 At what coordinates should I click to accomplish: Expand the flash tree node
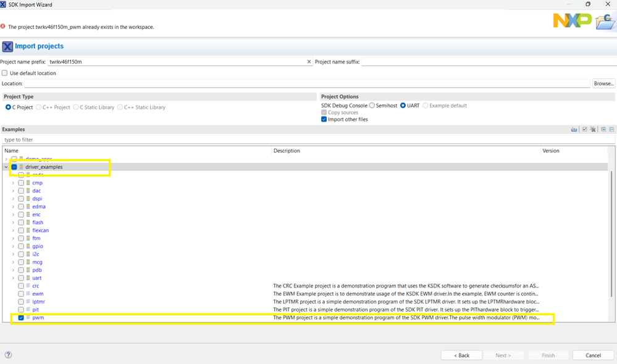coord(13,223)
